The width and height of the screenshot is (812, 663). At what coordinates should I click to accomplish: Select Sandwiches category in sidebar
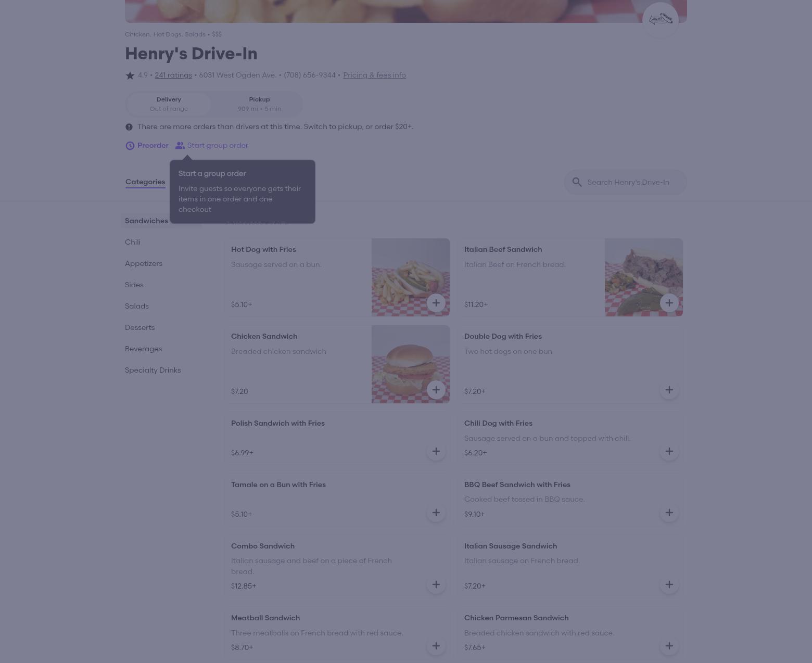point(147,221)
